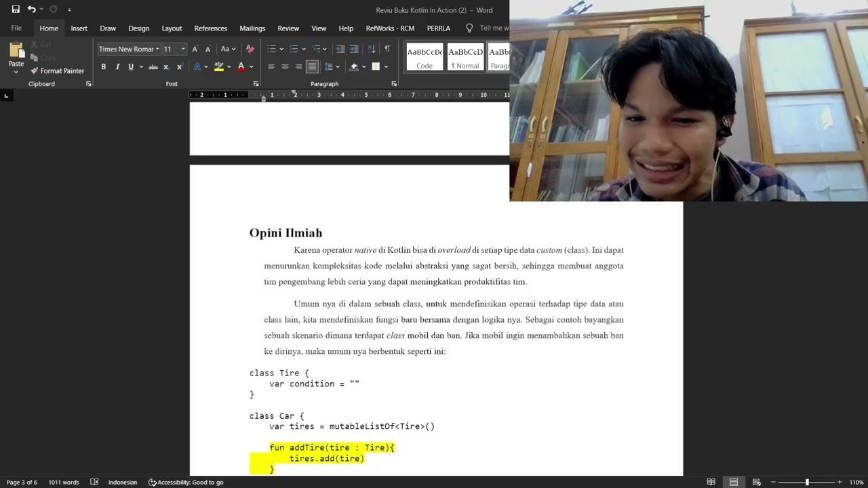
Task: Open font color dropdown arrow
Action: (x=251, y=66)
